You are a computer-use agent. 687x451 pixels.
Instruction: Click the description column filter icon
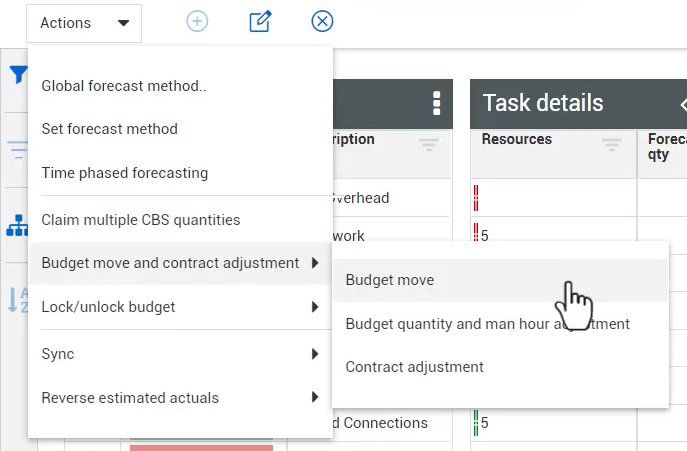[x=429, y=145]
